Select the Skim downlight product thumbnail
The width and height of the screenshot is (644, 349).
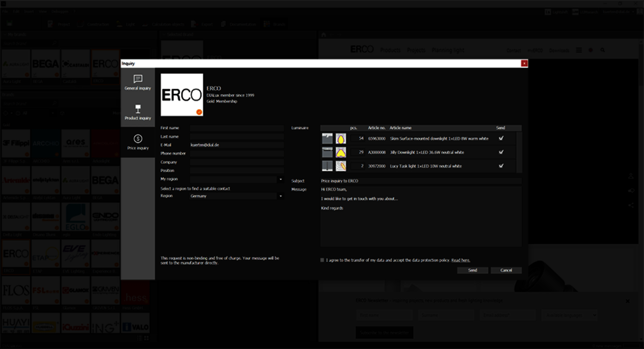click(327, 138)
